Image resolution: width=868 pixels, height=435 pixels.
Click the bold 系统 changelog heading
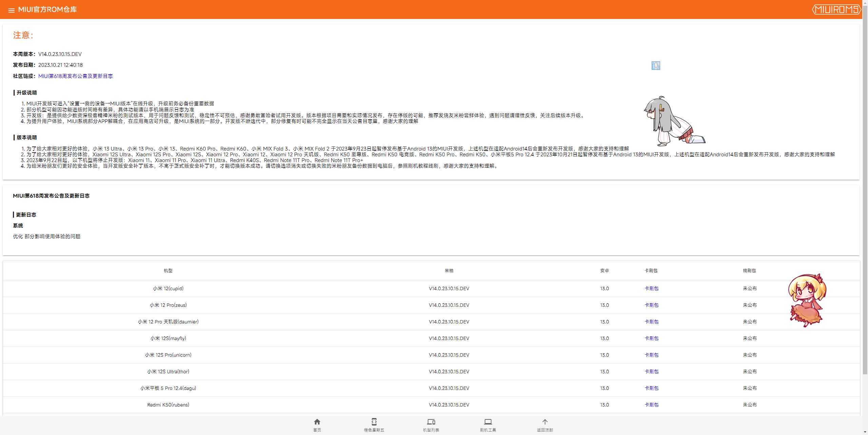[x=18, y=226]
